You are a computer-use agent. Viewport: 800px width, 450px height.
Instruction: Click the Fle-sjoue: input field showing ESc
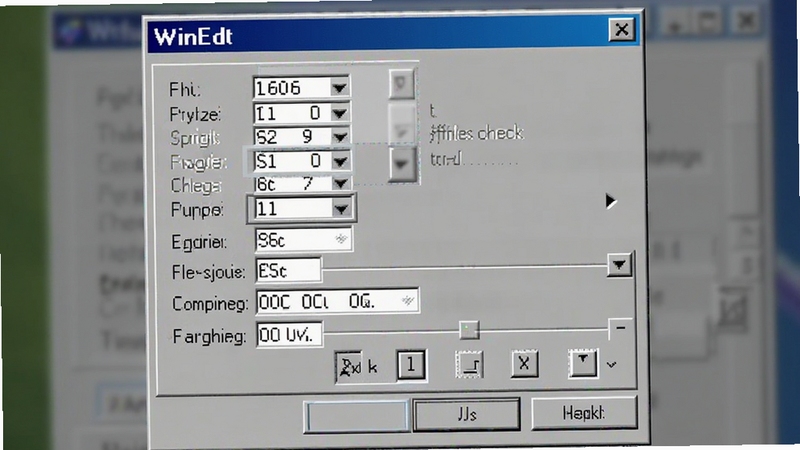pyautogui.click(x=288, y=270)
